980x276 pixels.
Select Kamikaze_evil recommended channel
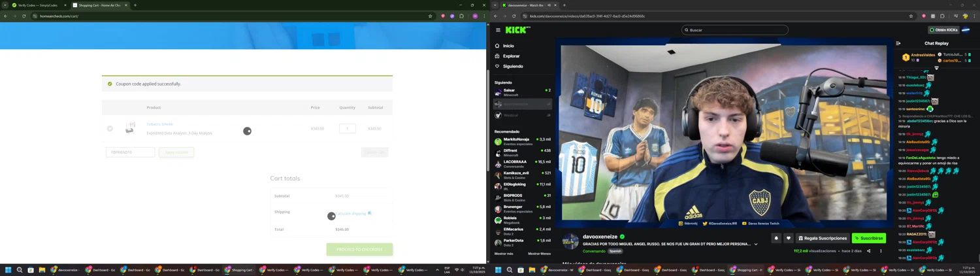pyautogui.click(x=523, y=175)
